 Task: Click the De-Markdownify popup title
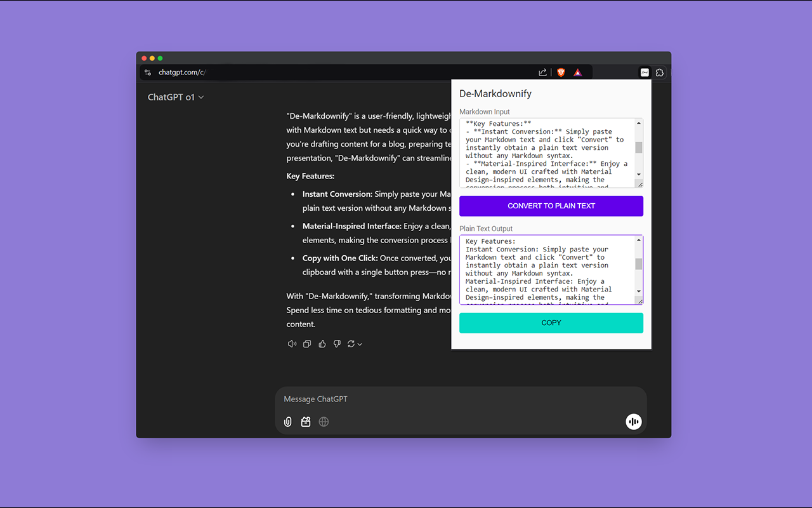[495, 93]
